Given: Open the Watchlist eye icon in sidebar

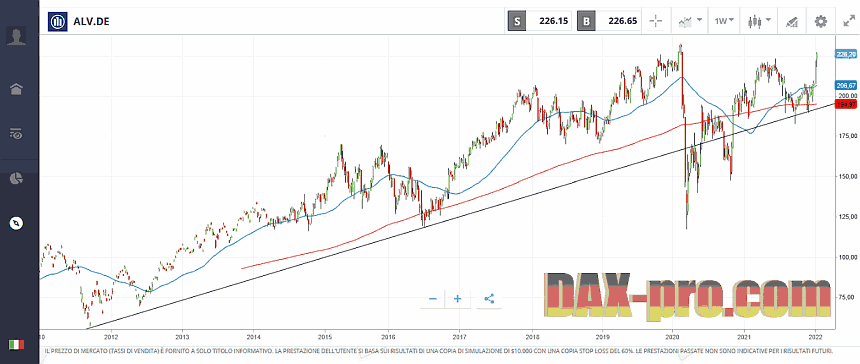Looking at the screenshot, I should [16, 133].
